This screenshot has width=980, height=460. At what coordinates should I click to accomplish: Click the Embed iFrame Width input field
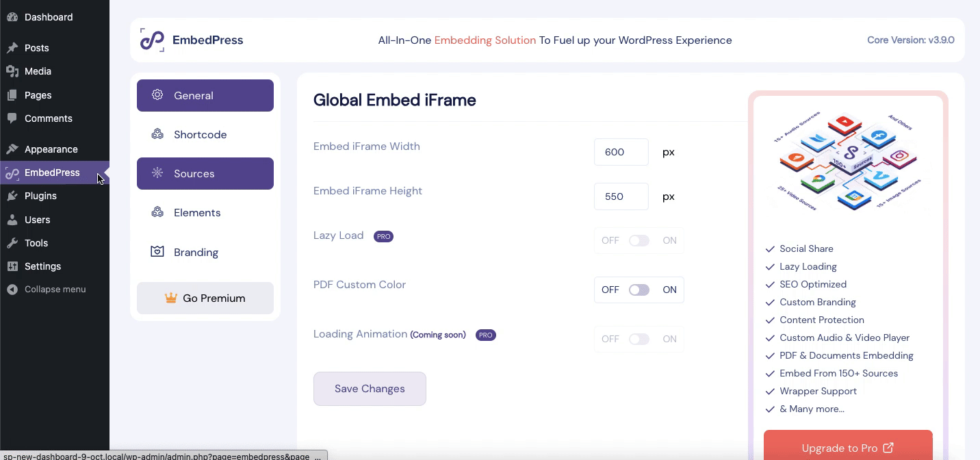[621, 152]
